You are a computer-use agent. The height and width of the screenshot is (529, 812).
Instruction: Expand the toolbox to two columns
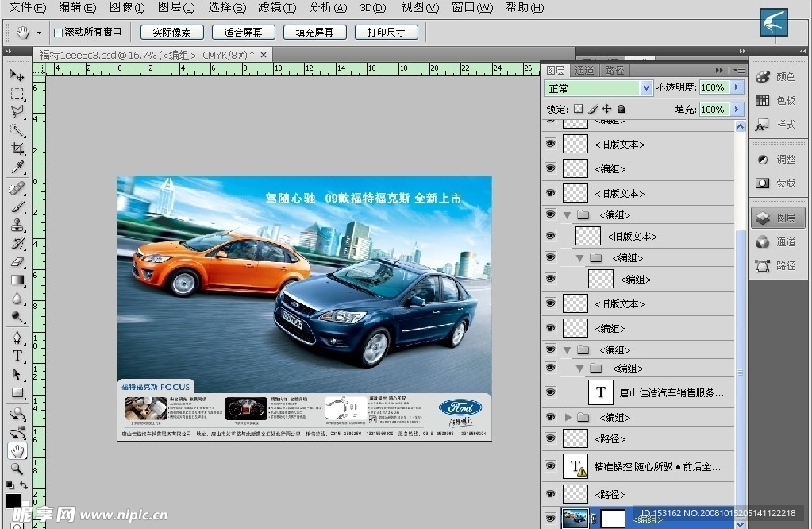point(8,52)
